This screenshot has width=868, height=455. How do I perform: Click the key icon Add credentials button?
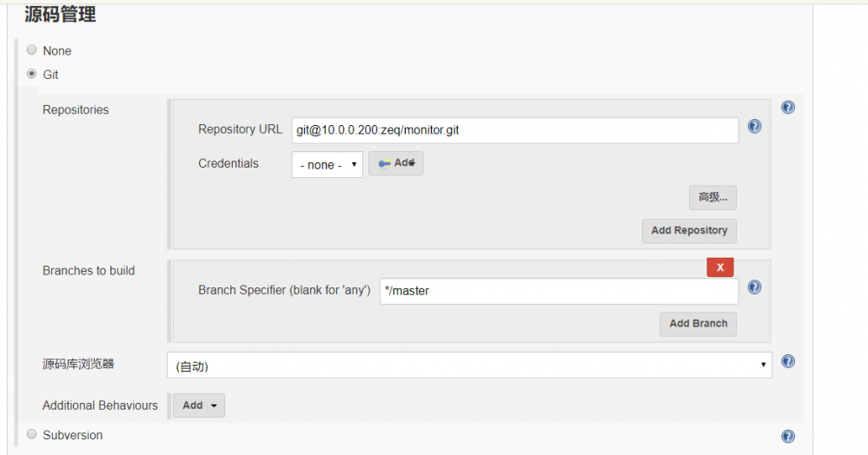[396, 163]
